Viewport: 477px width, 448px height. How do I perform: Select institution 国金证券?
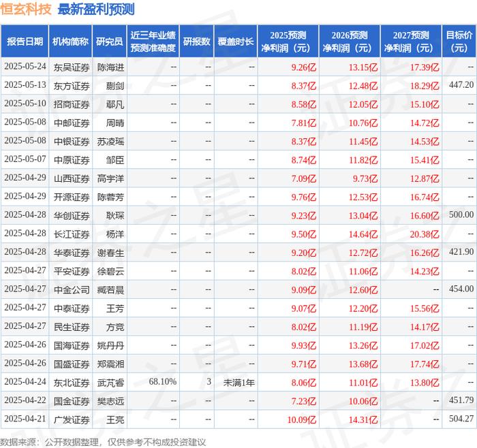coord(72,401)
